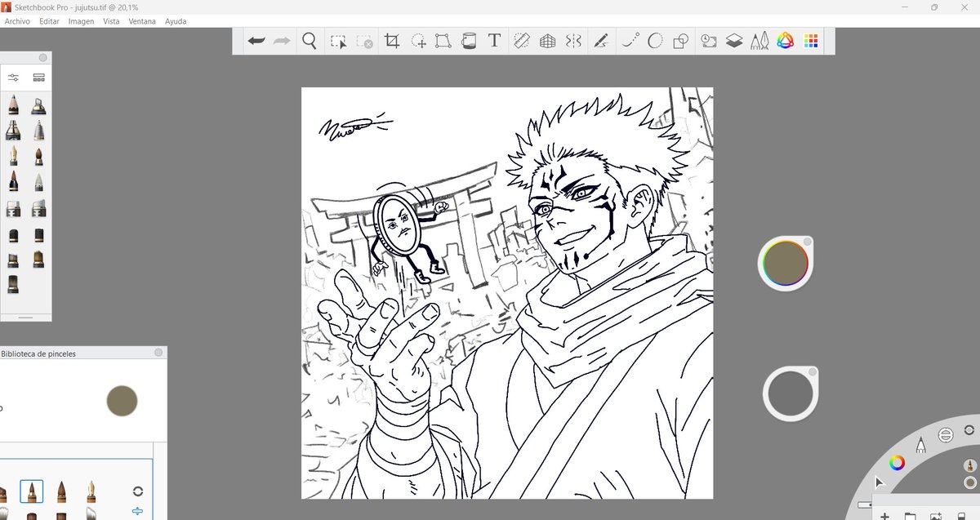Select the pencil brush in the palette
980x520 pixels.
coord(14,105)
